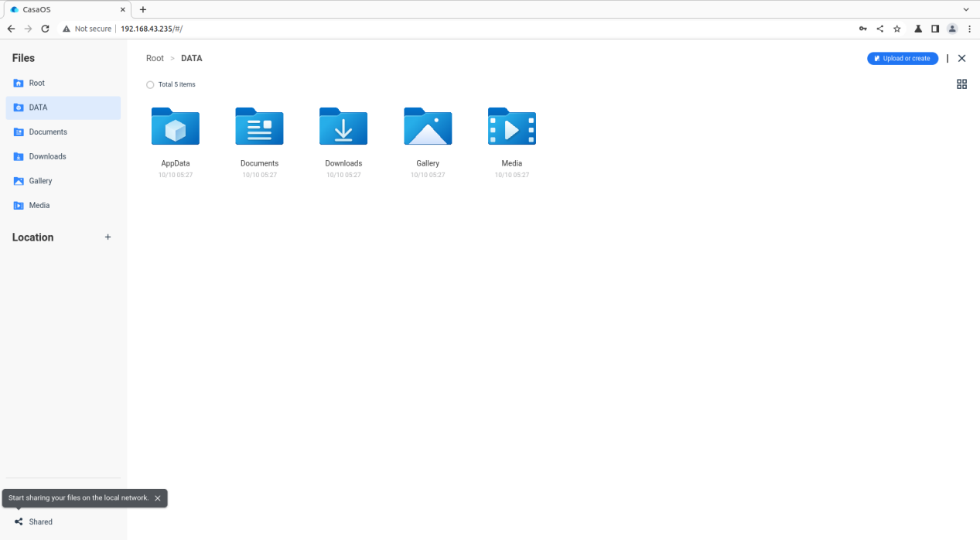Open the Media folder icon in grid
This screenshot has width=980, height=540.
pyautogui.click(x=512, y=126)
